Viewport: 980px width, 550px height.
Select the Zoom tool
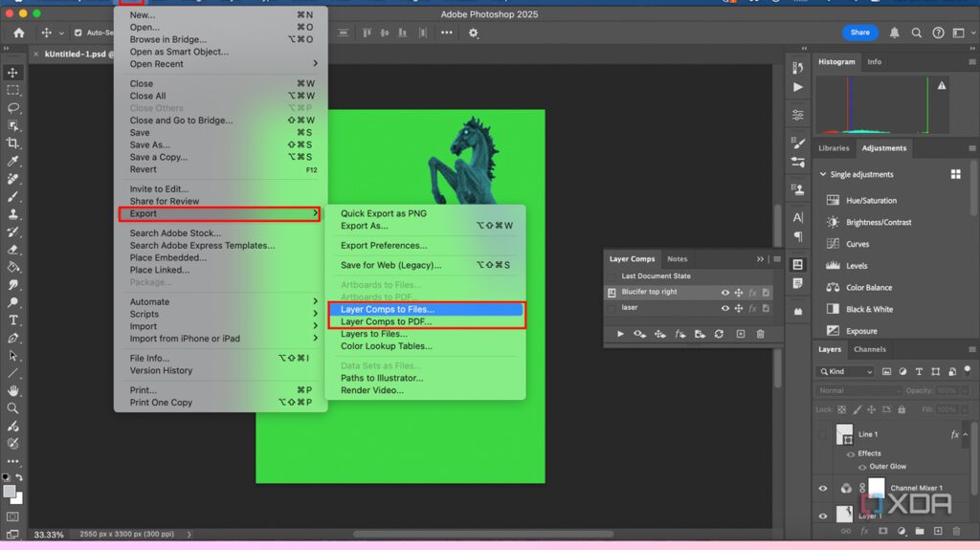tap(13, 408)
